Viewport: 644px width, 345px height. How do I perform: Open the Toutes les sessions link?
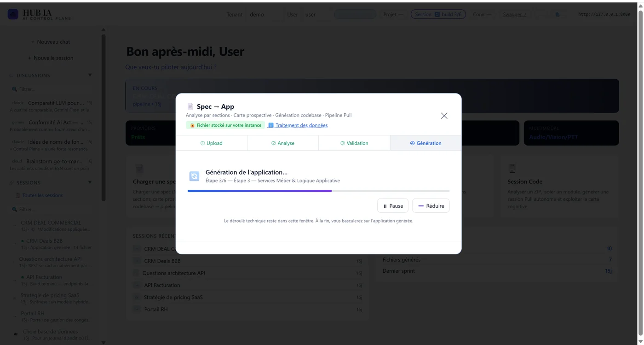click(42, 195)
